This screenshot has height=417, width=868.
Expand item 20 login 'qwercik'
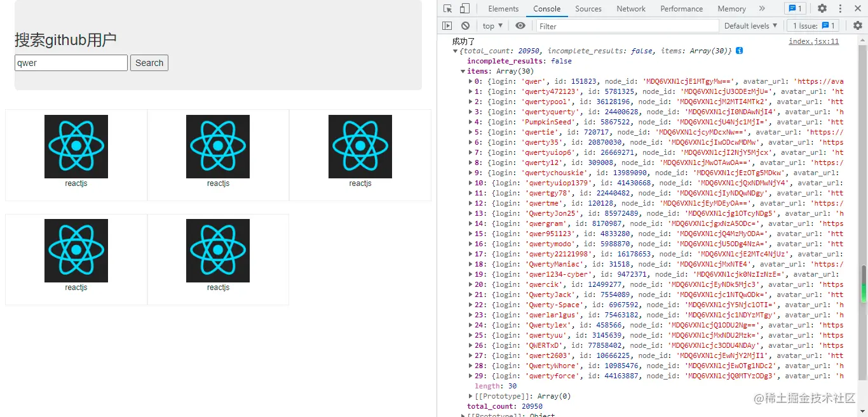point(470,285)
